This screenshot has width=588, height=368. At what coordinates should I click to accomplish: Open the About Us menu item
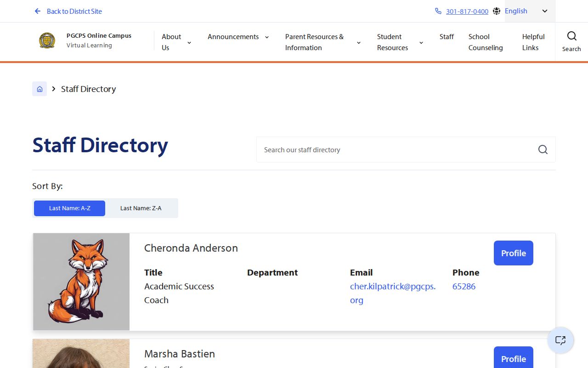[171, 42]
